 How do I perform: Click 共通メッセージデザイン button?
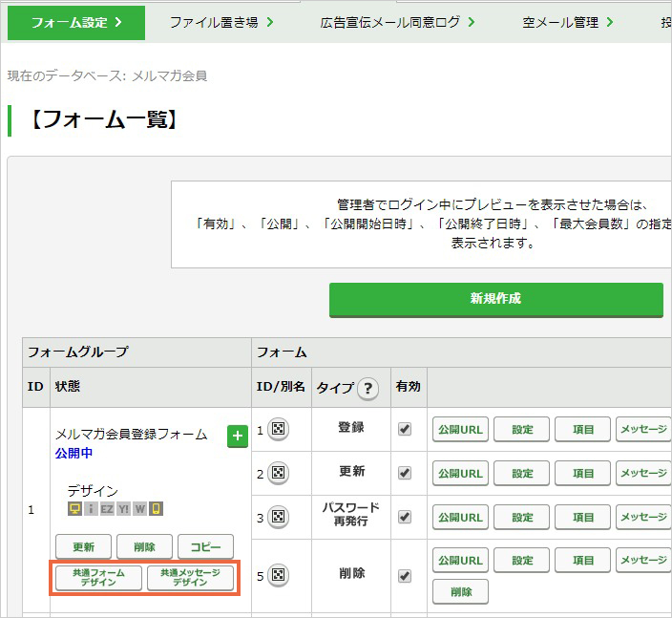coord(190,578)
